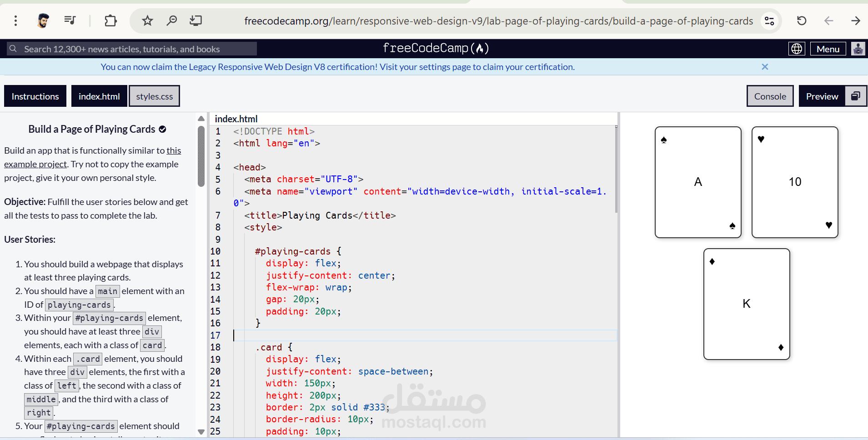Go forward to next page

(x=855, y=20)
